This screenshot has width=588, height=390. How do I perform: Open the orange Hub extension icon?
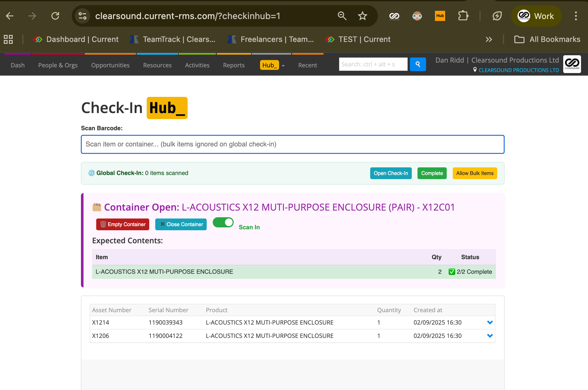pyautogui.click(x=440, y=16)
